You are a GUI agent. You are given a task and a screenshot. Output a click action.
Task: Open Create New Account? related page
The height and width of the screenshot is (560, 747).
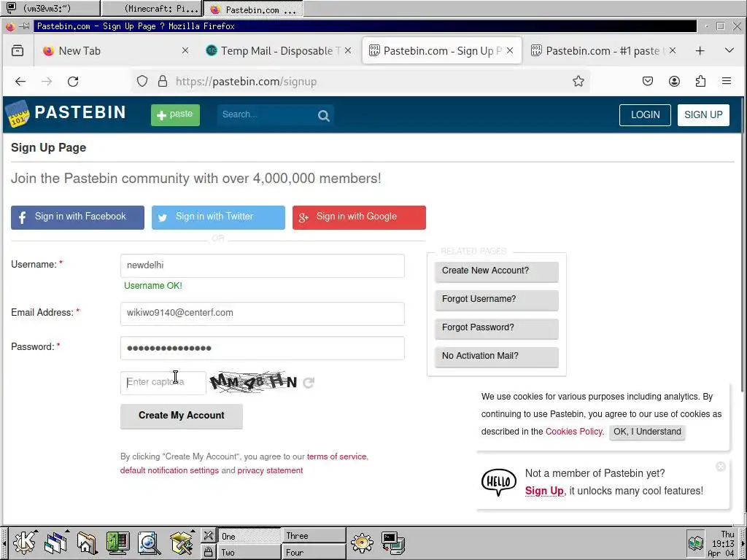496,271
